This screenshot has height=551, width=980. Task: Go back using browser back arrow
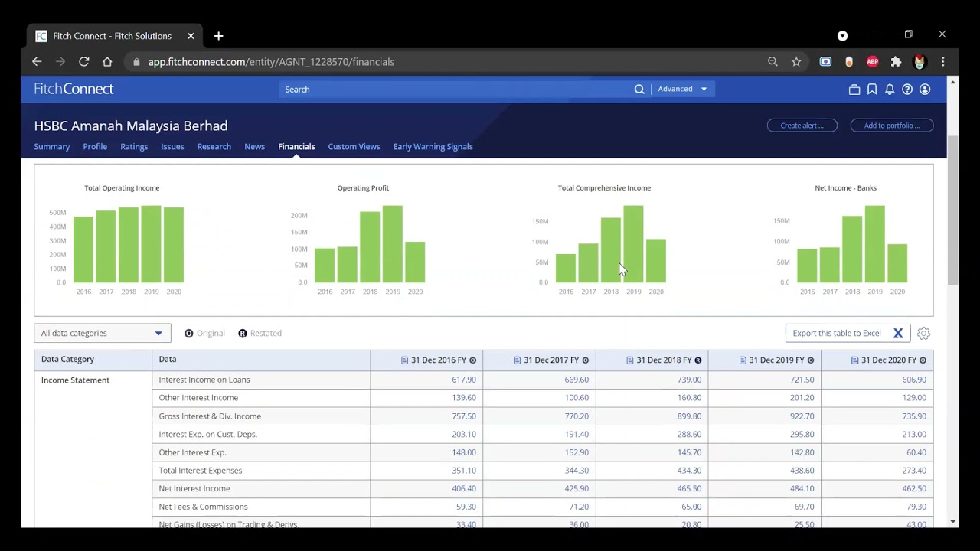(37, 61)
